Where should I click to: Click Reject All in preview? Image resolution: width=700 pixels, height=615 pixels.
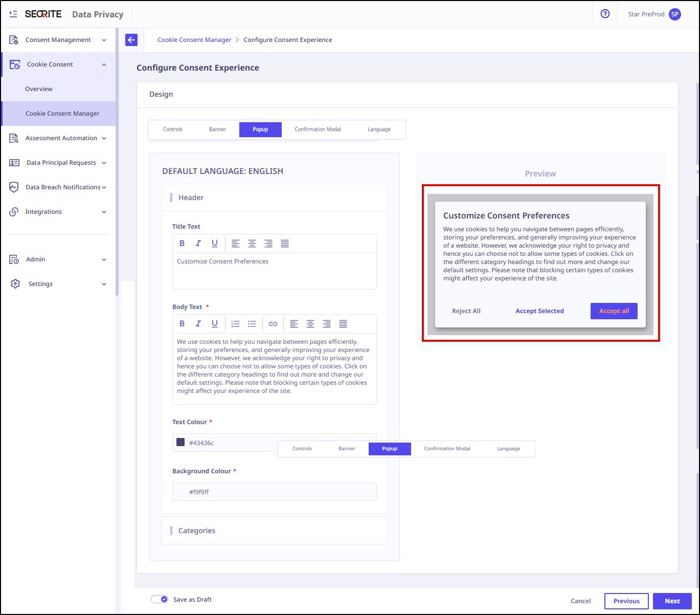tap(466, 311)
